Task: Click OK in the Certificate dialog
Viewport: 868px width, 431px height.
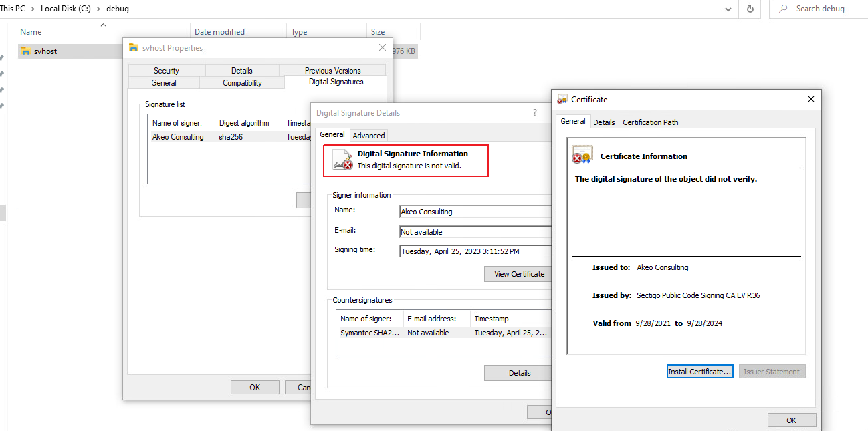Action: pos(791,420)
